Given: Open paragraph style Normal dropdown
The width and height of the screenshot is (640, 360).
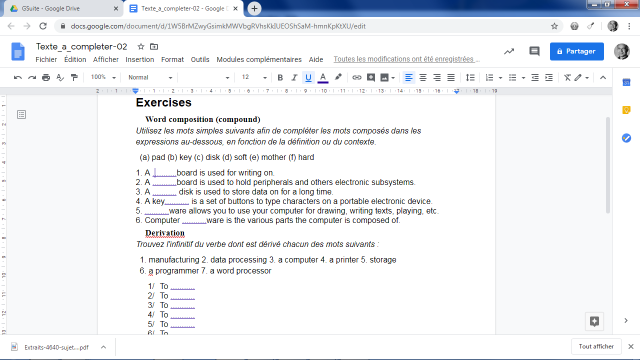Looking at the screenshot, I should [150, 77].
